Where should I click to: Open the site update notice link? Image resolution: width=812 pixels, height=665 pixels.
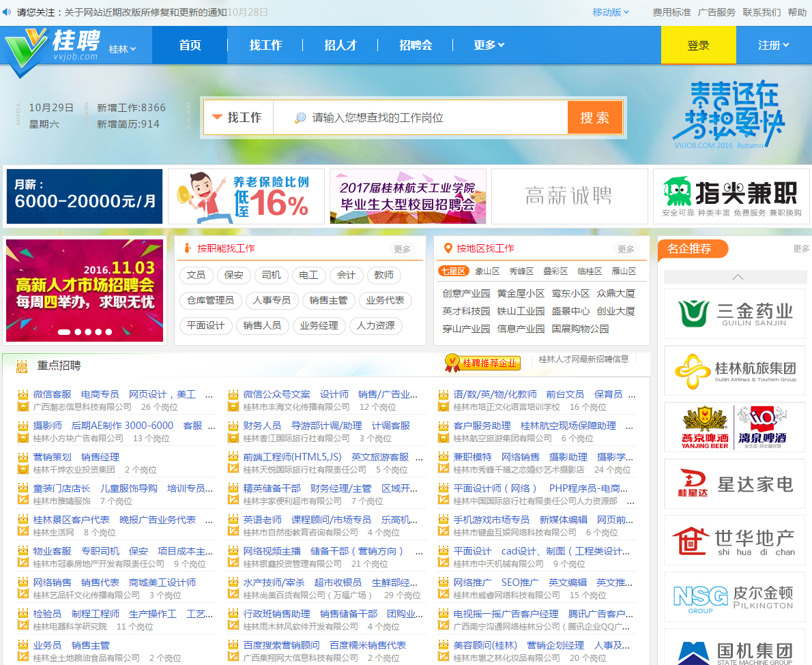145,12
